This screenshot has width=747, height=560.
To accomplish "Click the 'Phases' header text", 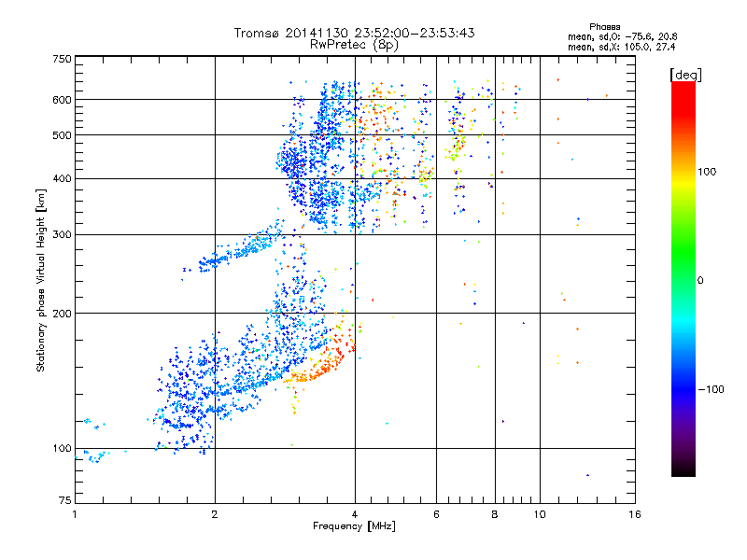I will coord(604,27).
